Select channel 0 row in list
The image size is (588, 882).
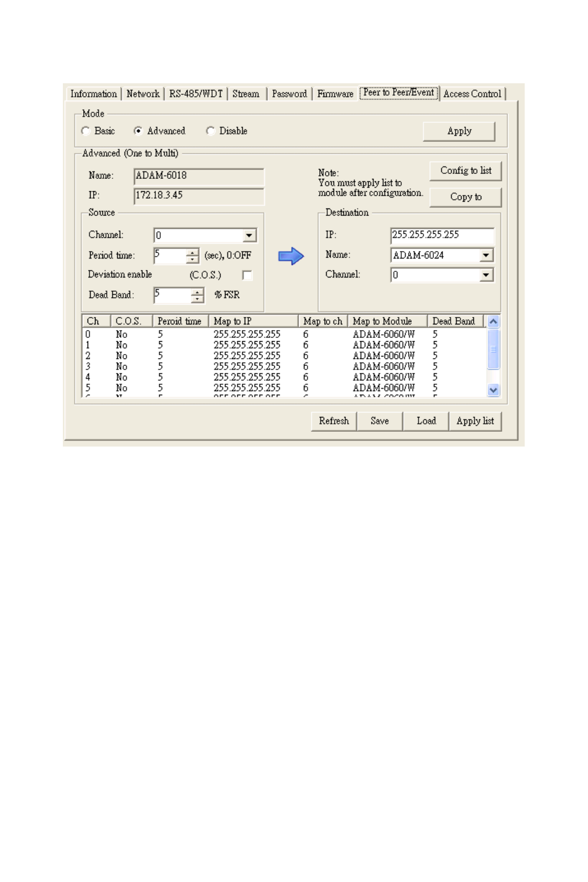pos(284,334)
